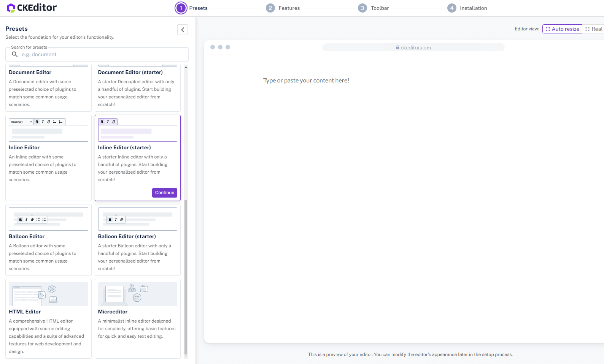Click the ckeditor.com lock icon

(397, 47)
